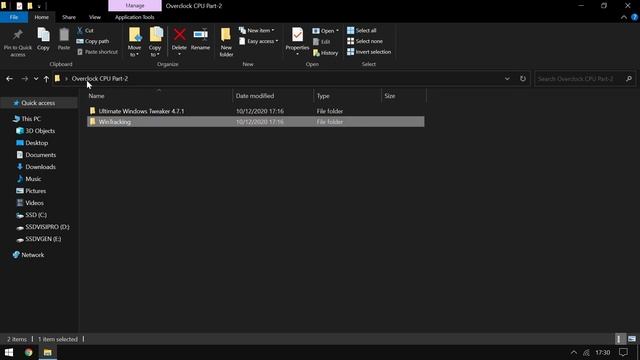Switch to large icons view toggle

pos(632,339)
